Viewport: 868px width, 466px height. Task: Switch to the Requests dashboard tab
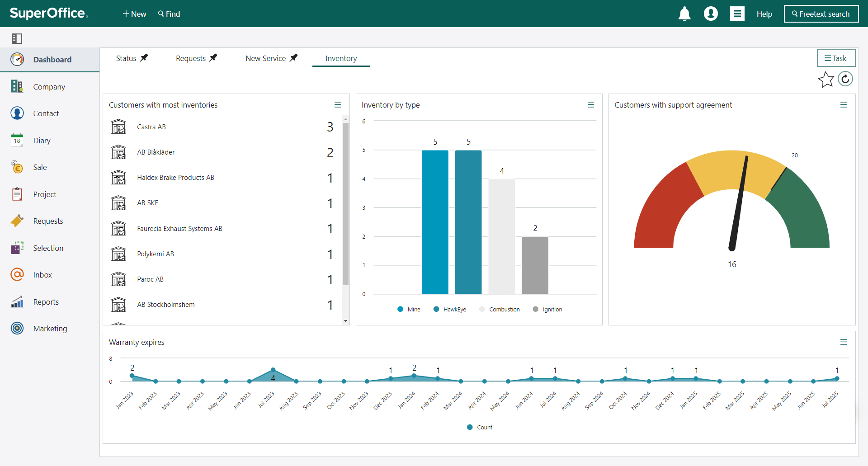(191, 58)
